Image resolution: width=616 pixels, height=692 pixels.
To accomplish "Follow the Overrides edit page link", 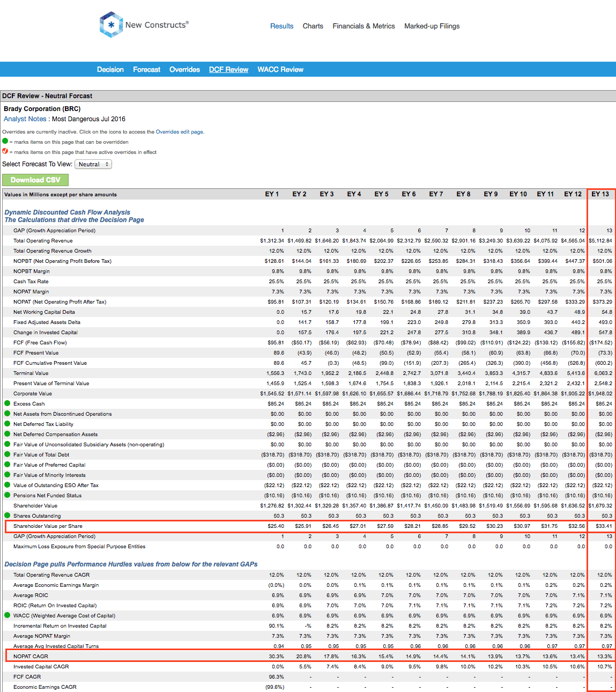I will [x=179, y=132].
